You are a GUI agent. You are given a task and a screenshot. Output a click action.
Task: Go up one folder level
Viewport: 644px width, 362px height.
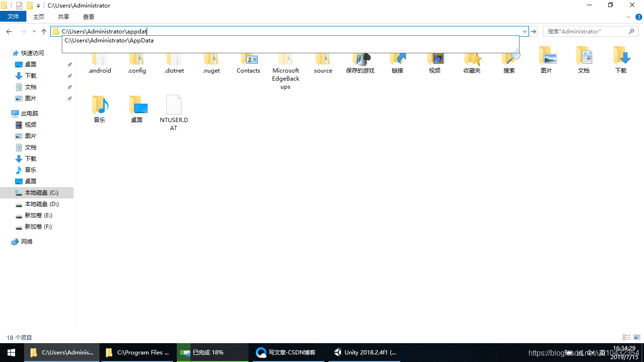point(44,32)
